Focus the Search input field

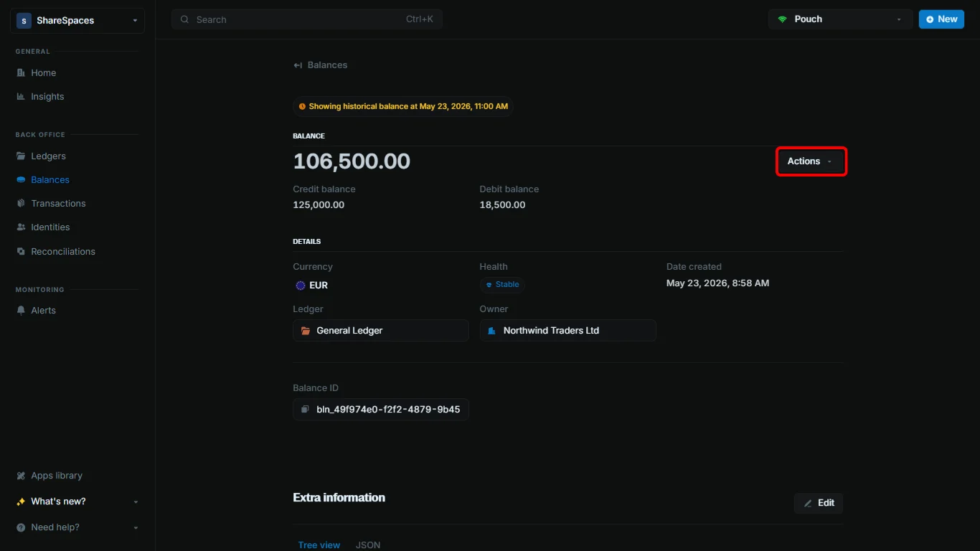point(307,19)
